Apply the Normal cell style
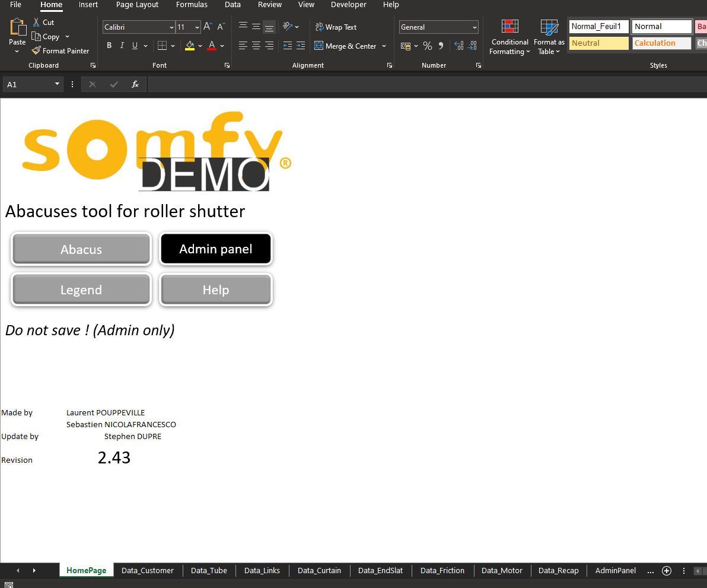This screenshot has width=707, height=588. click(661, 27)
